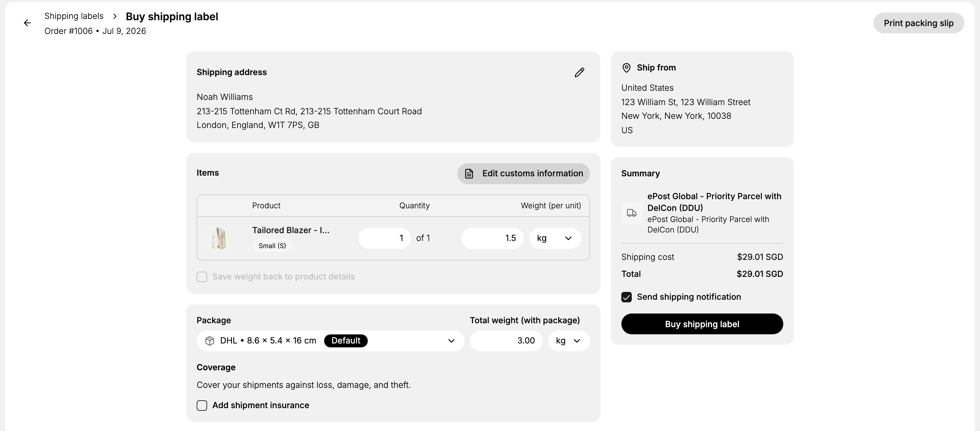
Task: Expand the DHL package selection dropdown
Action: [330, 341]
